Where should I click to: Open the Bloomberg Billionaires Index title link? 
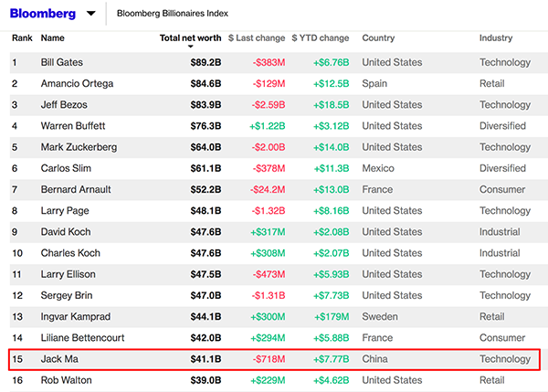pos(173,14)
